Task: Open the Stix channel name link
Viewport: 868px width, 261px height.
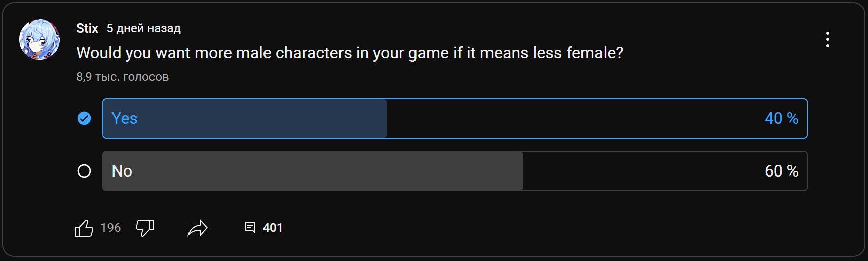Action: click(87, 28)
